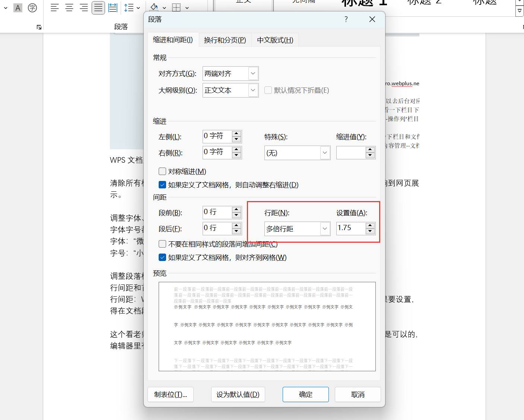The height and width of the screenshot is (420, 524).
Task: Click the enclosed character 字 icon
Action: click(32, 8)
